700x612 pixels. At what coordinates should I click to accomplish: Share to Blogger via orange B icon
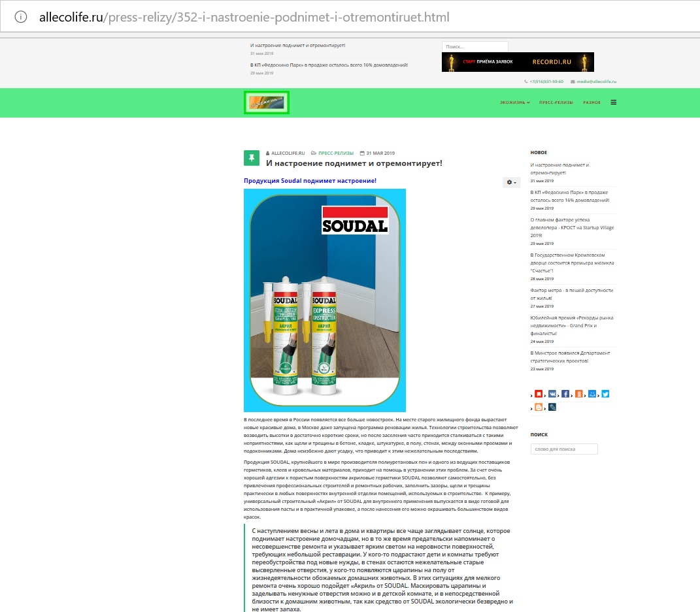click(539, 407)
